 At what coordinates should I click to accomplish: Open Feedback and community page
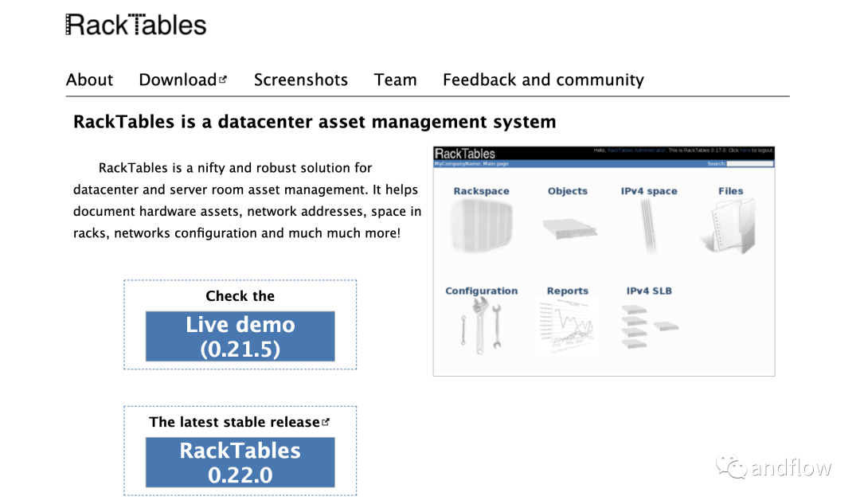coord(543,80)
